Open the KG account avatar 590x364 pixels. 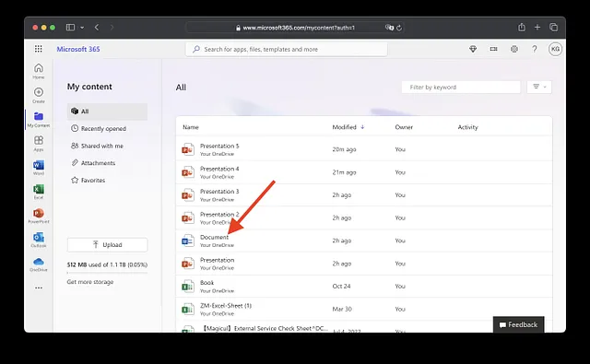pos(555,49)
